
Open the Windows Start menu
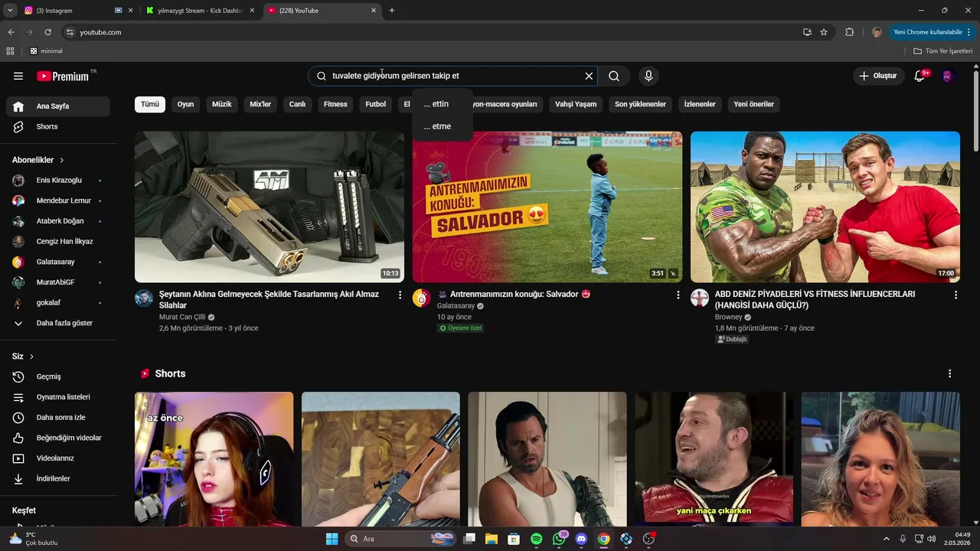click(x=332, y=539)
